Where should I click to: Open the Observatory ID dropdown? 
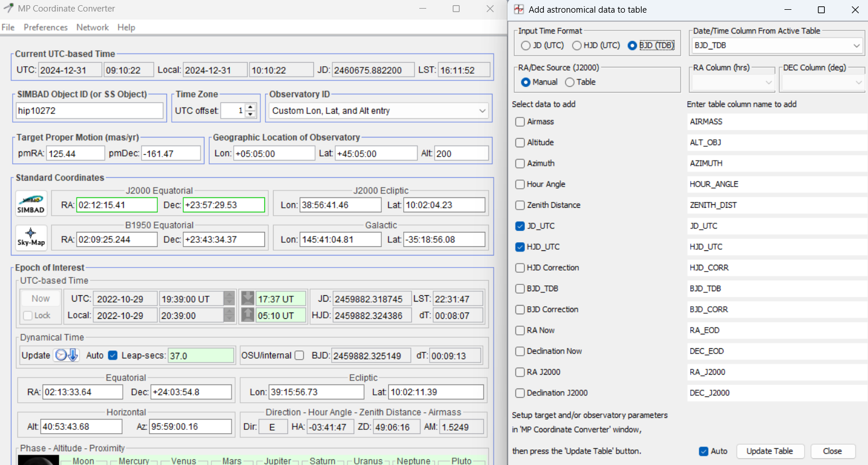point(482,110)
